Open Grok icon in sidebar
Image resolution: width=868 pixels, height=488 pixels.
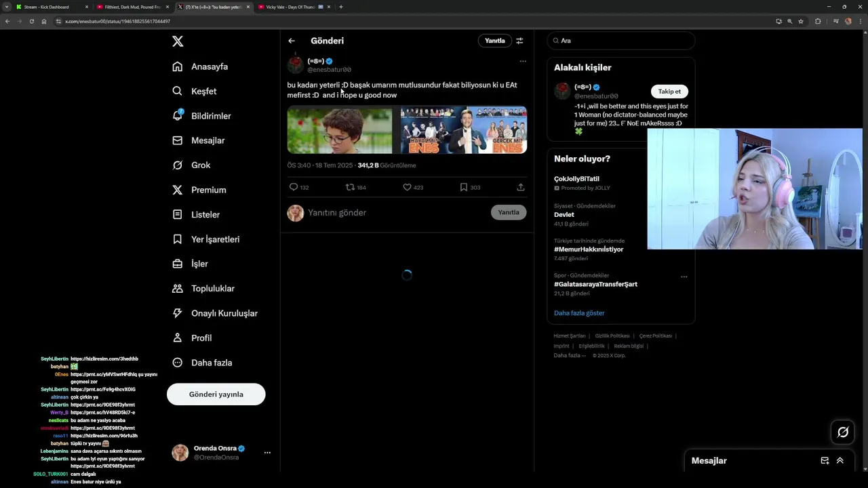point(178,165)
